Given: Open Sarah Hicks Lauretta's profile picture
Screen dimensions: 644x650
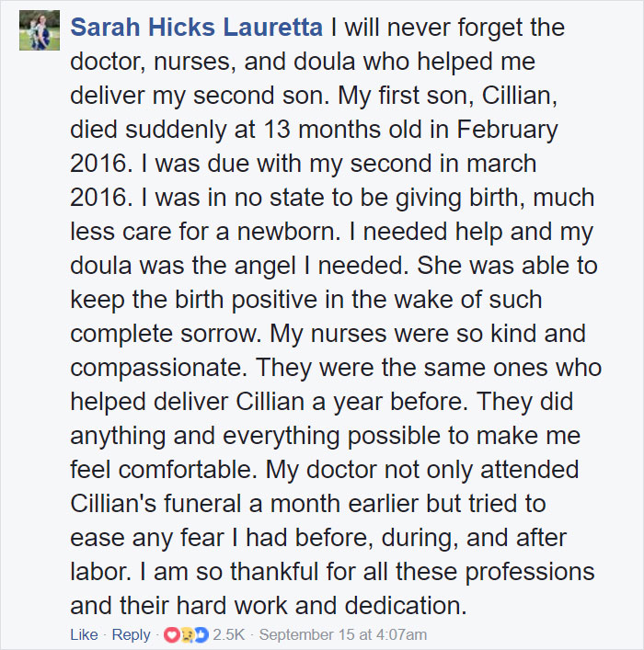Looking at the screenshot, I should [40, 30].
